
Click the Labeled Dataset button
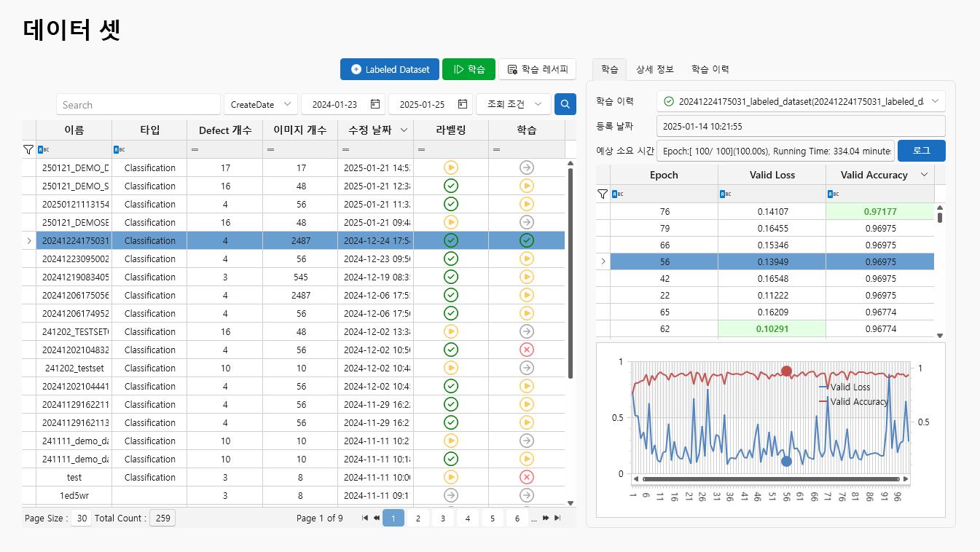pyautogui.click(x=389, y=69)
